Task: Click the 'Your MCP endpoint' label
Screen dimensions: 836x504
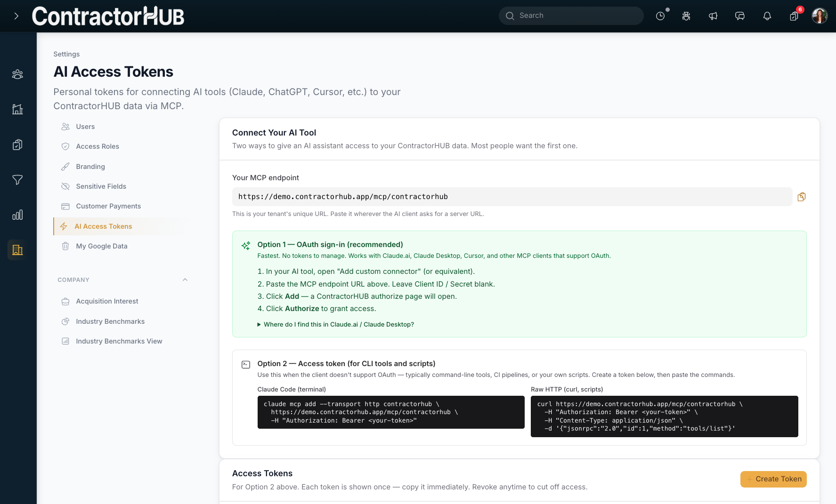Action: (x=266, y=177)
